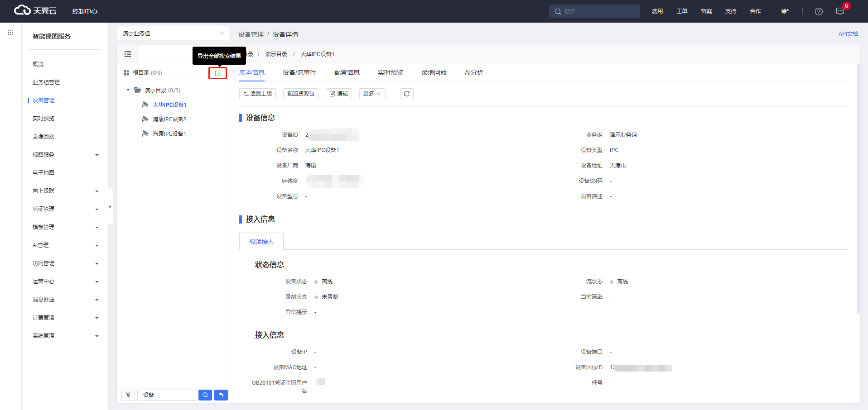This screenshot has height=410, width=868.
Task: Click the refresh icon in device detail toolbar
Action: point(406,94)
